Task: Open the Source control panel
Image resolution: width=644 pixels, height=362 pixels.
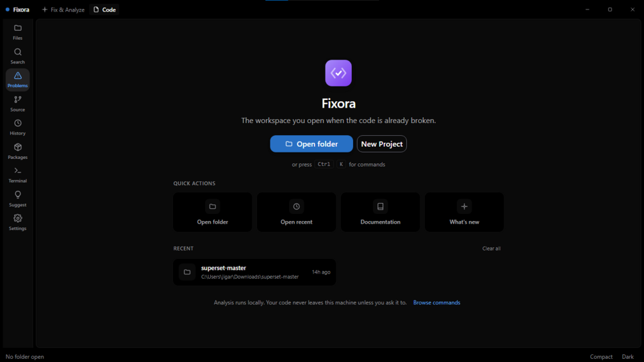Action: tap(18, 103)
